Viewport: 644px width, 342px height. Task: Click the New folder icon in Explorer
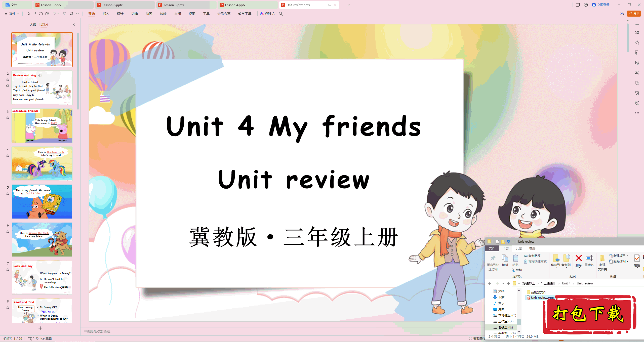602,258
